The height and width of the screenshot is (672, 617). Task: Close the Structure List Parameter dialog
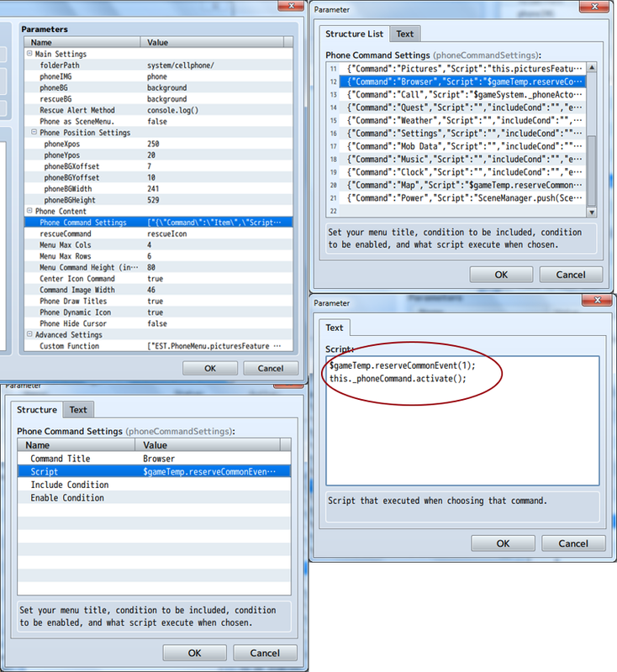point(594,6)
